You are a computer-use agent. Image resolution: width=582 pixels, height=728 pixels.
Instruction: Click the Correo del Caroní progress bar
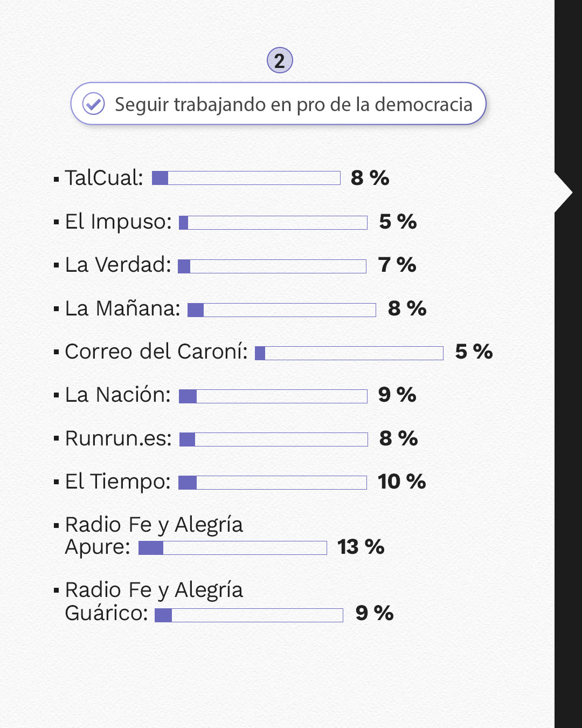[x=349, y=353]
